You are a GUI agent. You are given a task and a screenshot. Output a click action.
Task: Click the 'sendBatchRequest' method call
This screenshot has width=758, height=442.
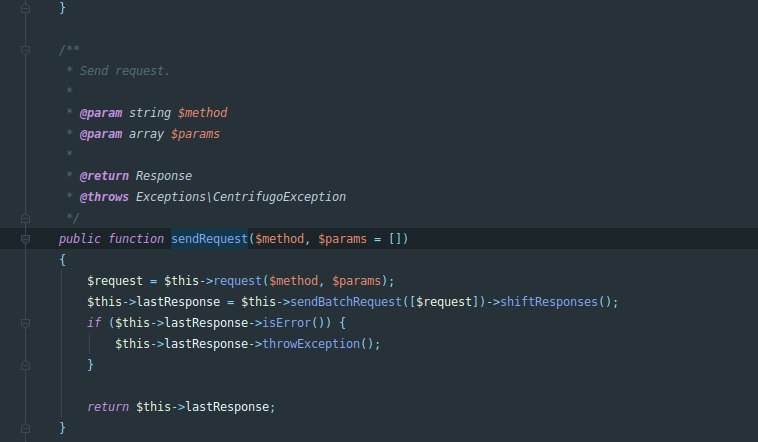(x=346, y=302)
